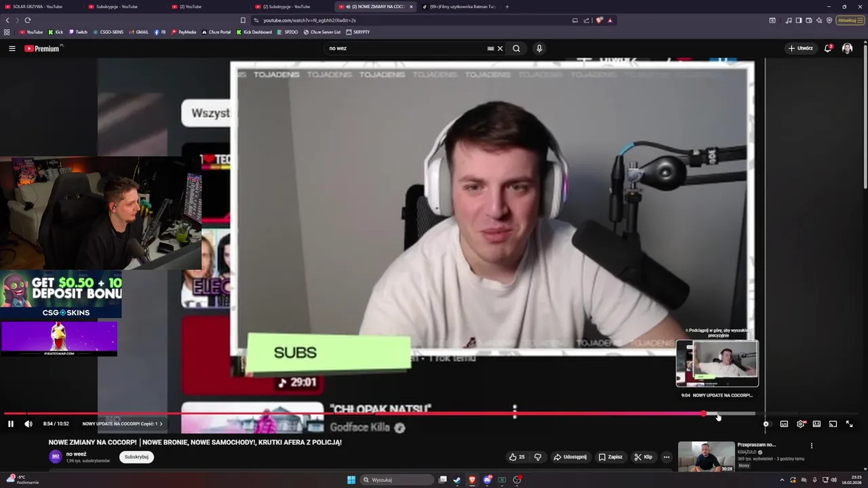Open the account avatar menu
The image size is (868, 488).
[847, 48]
